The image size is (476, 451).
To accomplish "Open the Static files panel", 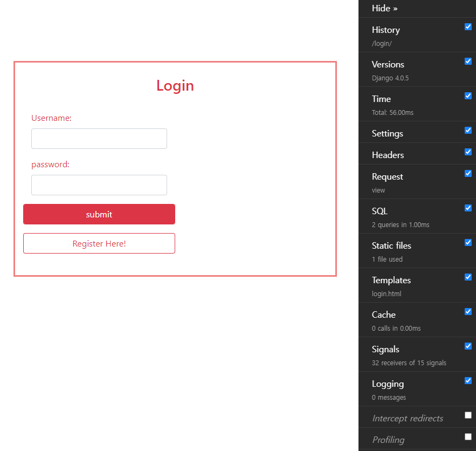I will pos(391,245).
